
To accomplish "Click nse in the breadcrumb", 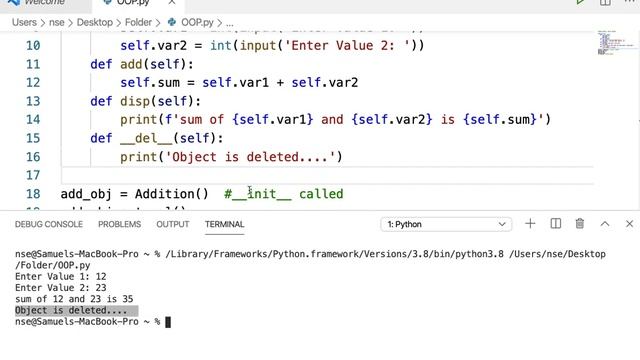I will (57, 22).
